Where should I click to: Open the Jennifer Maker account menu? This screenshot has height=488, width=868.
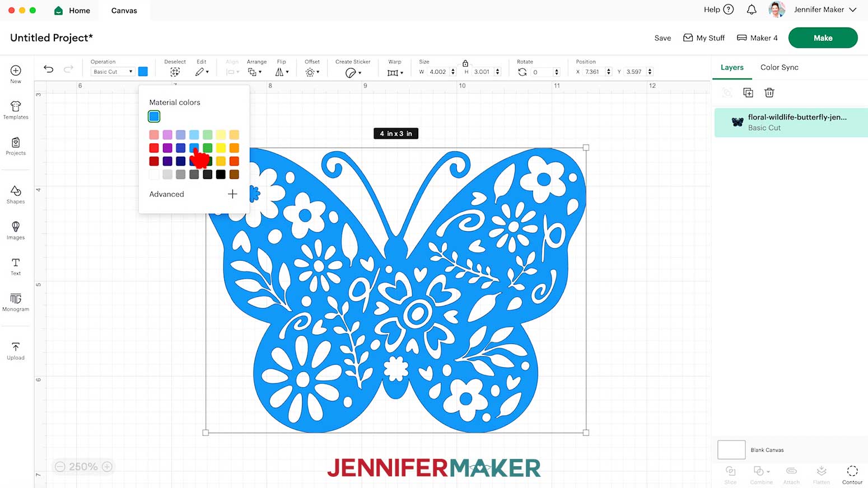click(x=825, y=10)
